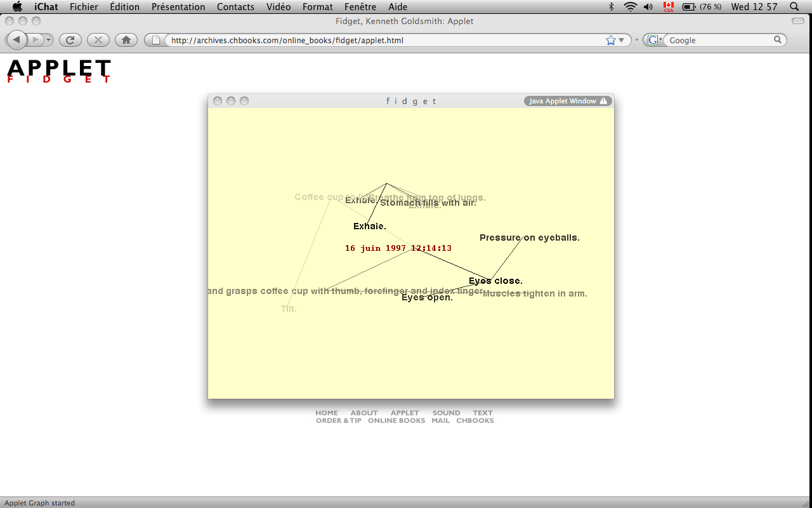
Task: Click the APPLET FIDGET logo
Action: pyautogui.click(x=59, y=71)
